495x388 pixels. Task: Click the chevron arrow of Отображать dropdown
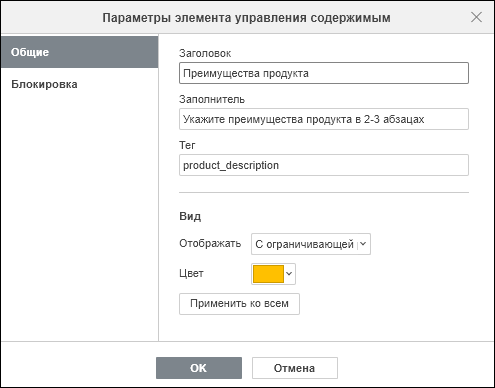[x=363, y=244]
